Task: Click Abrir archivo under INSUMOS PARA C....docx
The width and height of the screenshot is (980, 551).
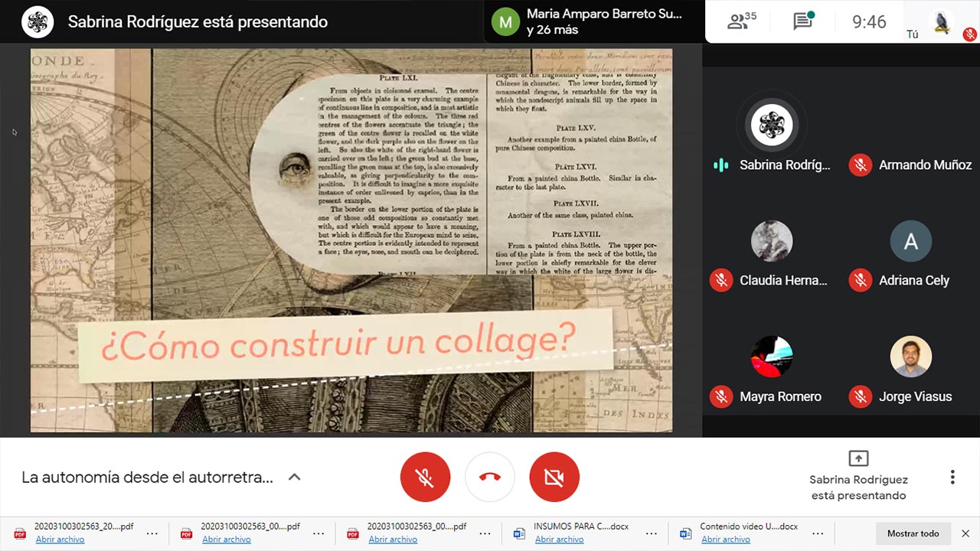Action: [x=559, y=540]
